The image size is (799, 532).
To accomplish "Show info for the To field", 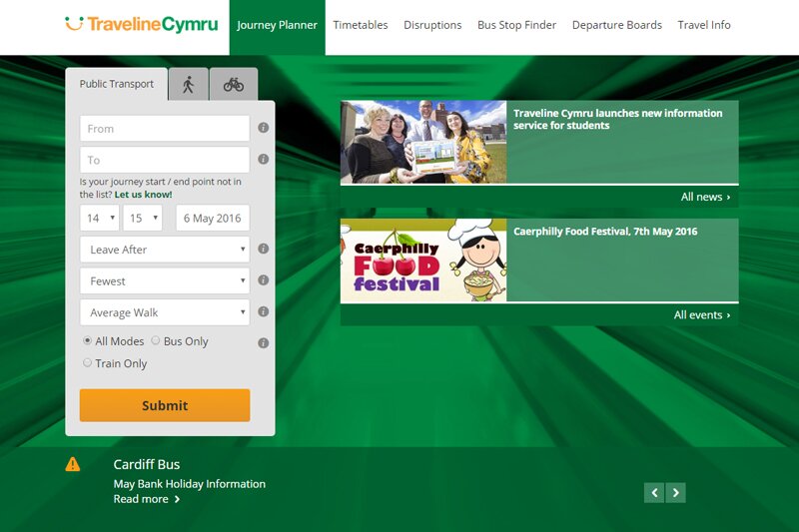I will point(263,160).
